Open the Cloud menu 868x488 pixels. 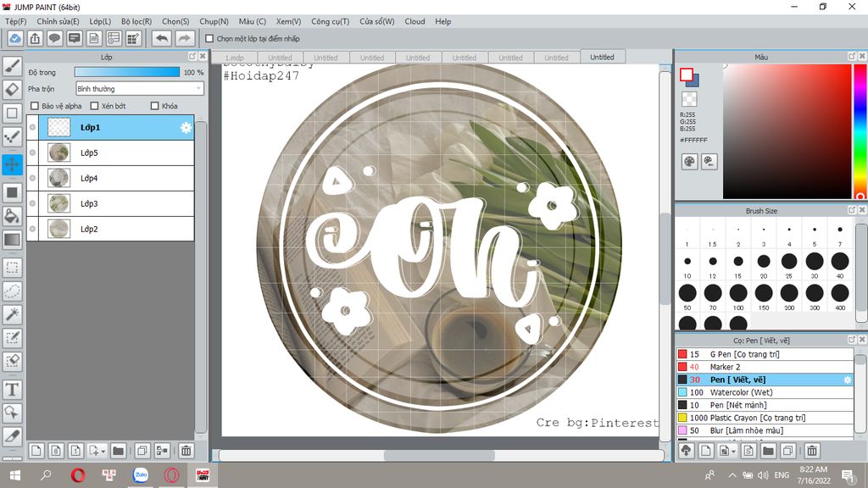tap(415, 21)
